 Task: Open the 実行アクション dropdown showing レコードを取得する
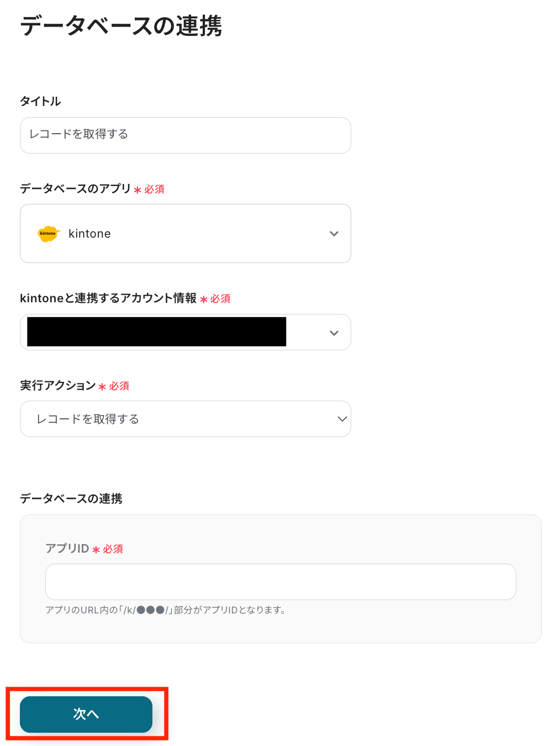click(x=186, y=419)
